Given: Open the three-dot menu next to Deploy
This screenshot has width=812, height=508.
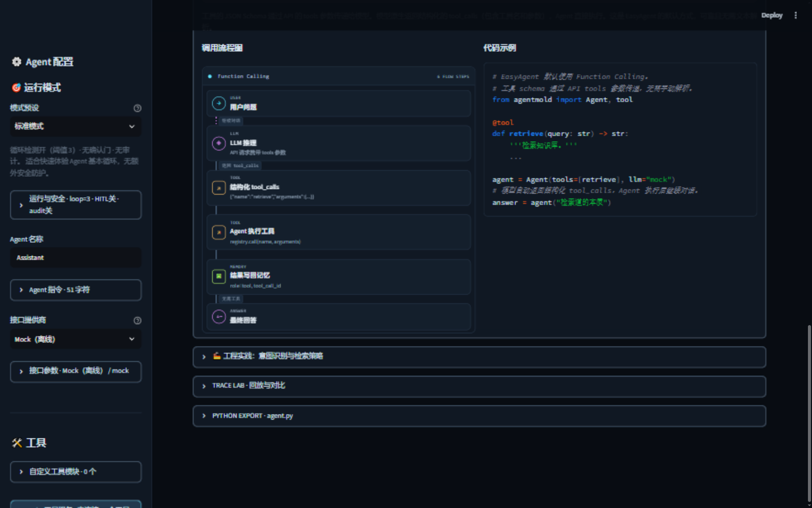Looking at the screenshot, I should click(795, 15).
